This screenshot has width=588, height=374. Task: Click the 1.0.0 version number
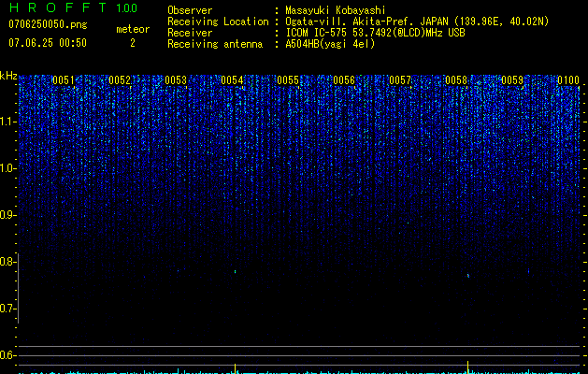[x=126, y=7]
